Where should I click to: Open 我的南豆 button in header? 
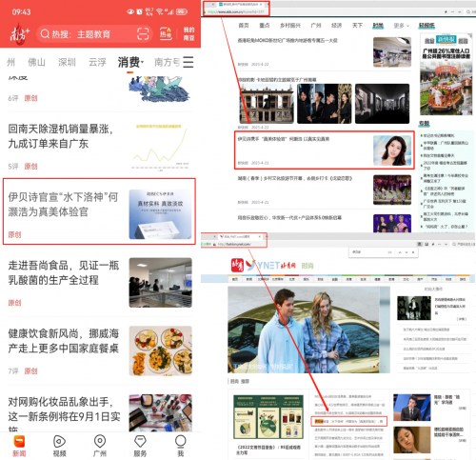point(188,33)
